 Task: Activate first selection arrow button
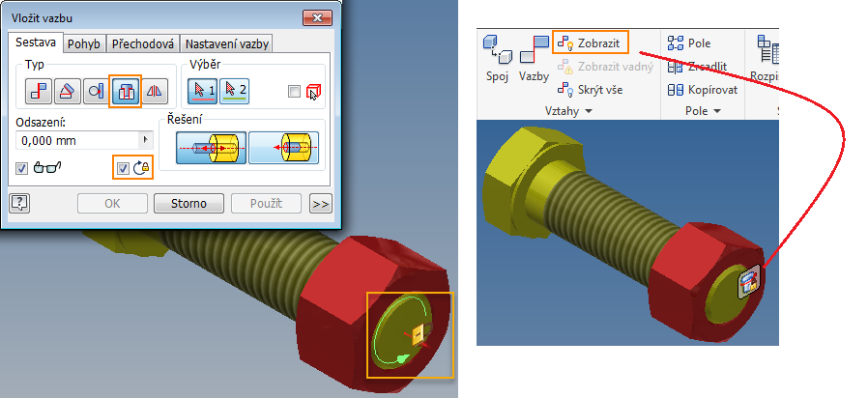[203, 92]
